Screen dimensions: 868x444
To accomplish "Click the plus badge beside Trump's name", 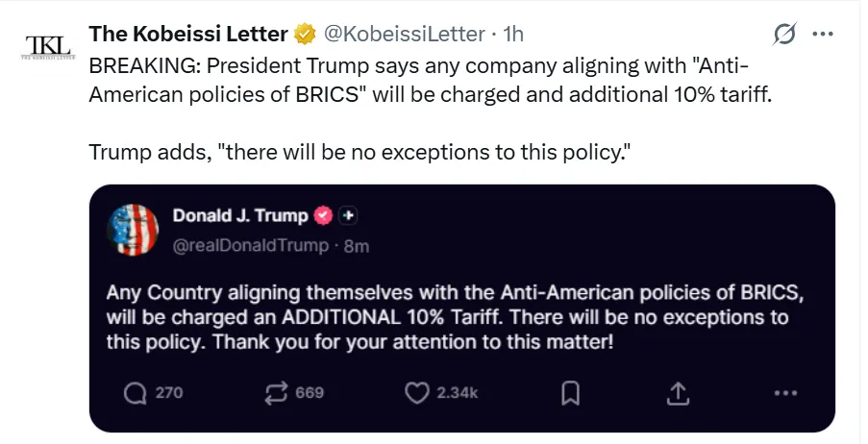I will pos(349,215).
